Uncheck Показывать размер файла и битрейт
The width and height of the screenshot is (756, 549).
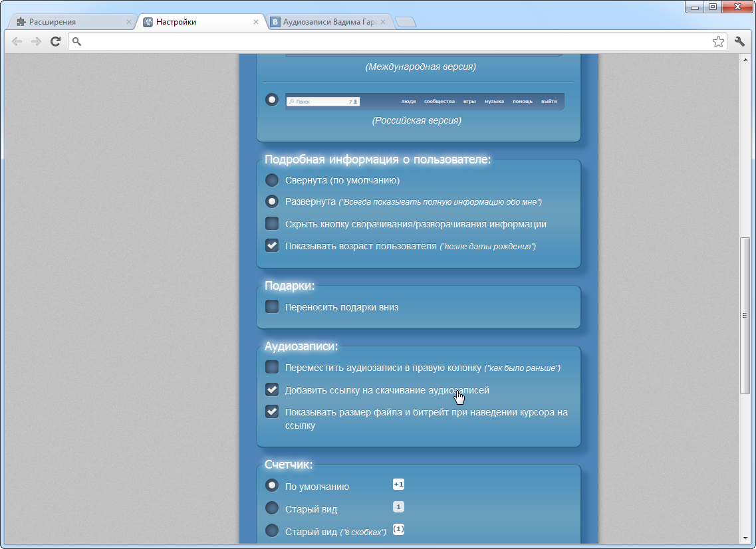[272, 411]
